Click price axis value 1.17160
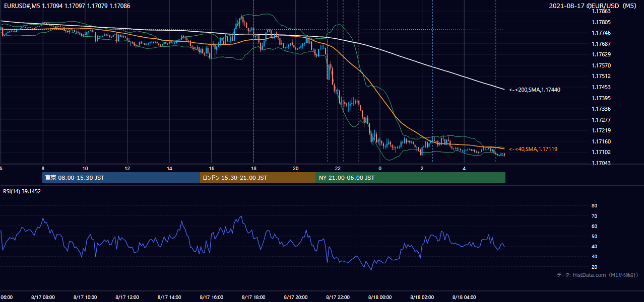The height and width of the screenshot is (302, 644). pyautogui.click(x=601, y=141)
